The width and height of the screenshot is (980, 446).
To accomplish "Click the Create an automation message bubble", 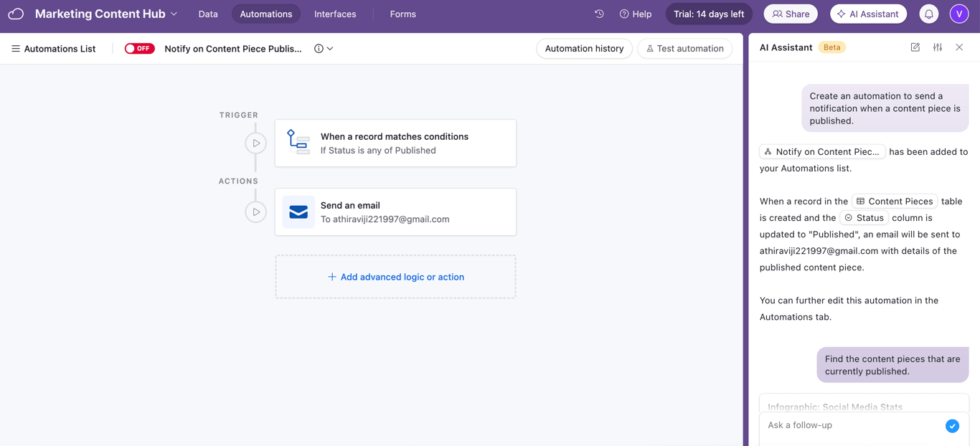I will pos(885,108).
